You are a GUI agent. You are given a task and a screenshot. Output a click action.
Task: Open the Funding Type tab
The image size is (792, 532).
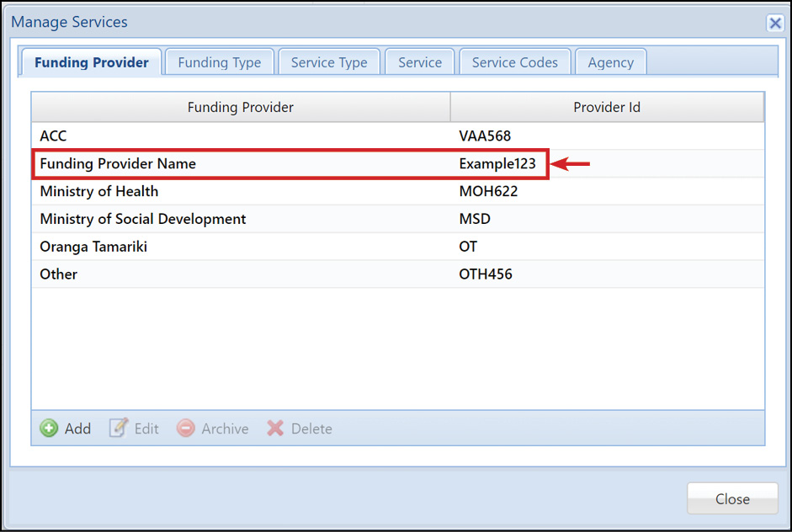pos(219,62)
